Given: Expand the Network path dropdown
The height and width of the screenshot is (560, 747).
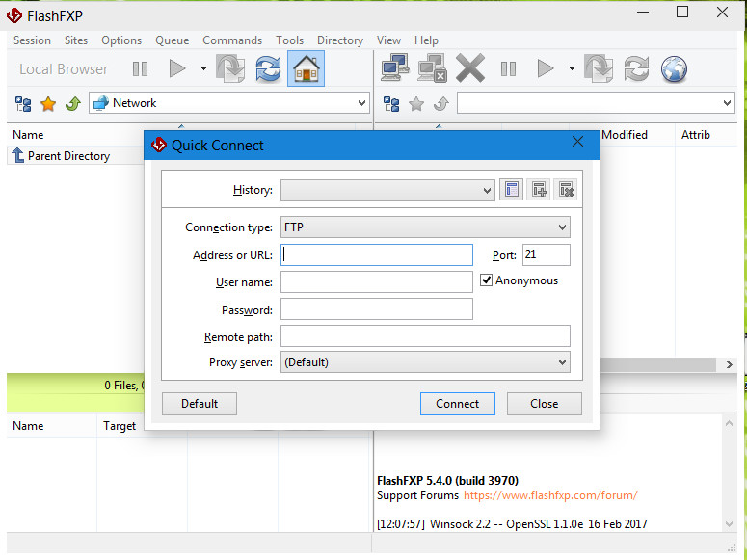Looking at the screenshot, I should click(361, 103).
